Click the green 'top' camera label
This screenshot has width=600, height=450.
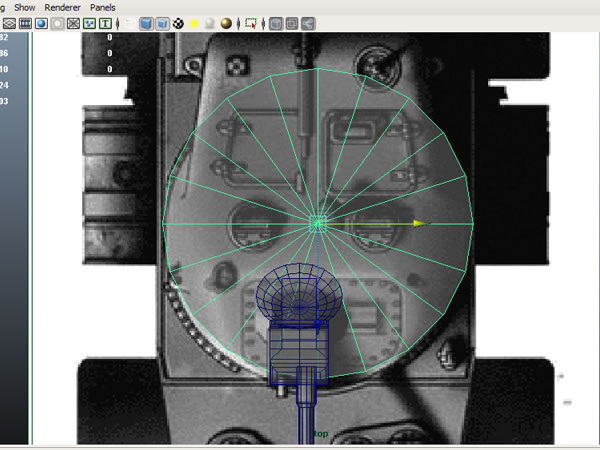(321, 434)
